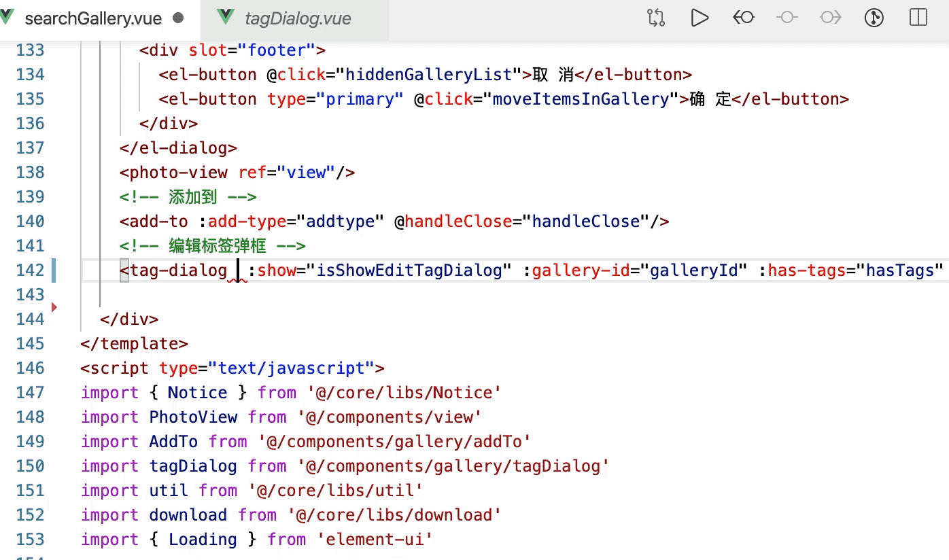This screenshot has width=949, height=560.
Task: Click line number 138
Action: (x=30, y=172)
